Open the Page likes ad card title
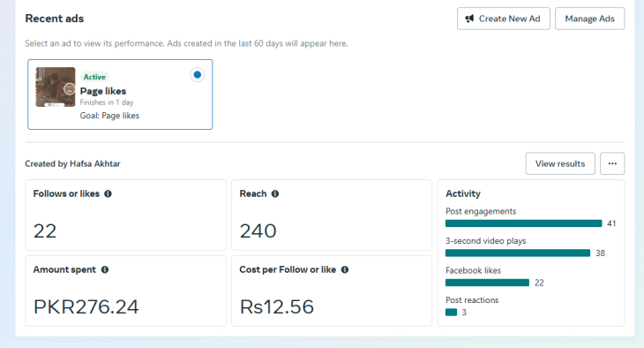644x348 pixels. click(x=103, y=91)
